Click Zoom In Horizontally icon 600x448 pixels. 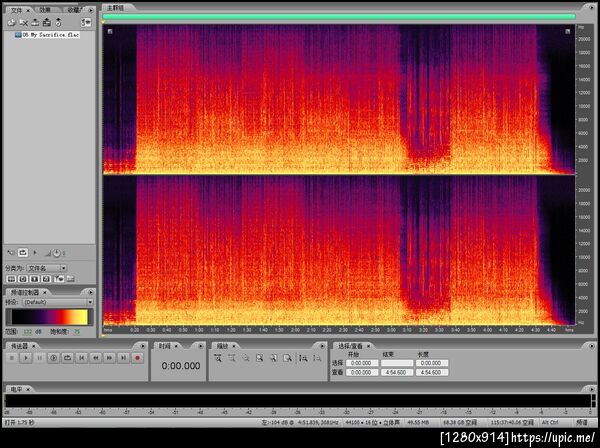218,358
